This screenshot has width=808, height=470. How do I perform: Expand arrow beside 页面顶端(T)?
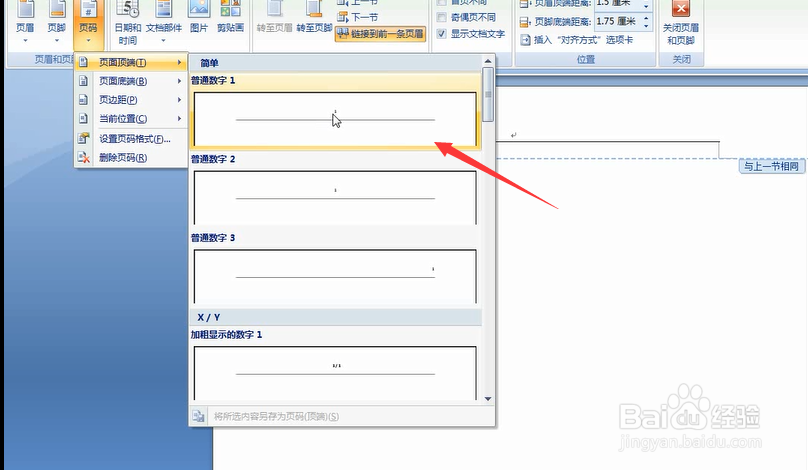[x=179, y=62]
